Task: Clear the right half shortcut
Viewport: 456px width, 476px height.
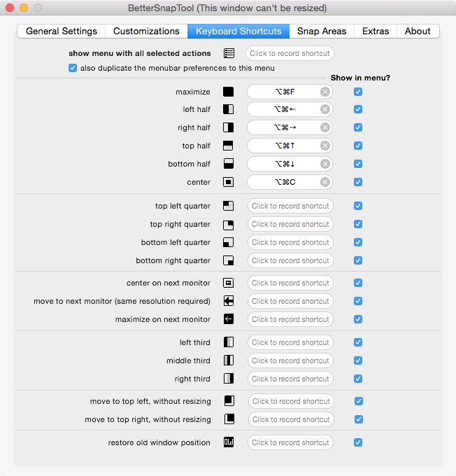Action: pyautogui.click(x=325, y=127)
